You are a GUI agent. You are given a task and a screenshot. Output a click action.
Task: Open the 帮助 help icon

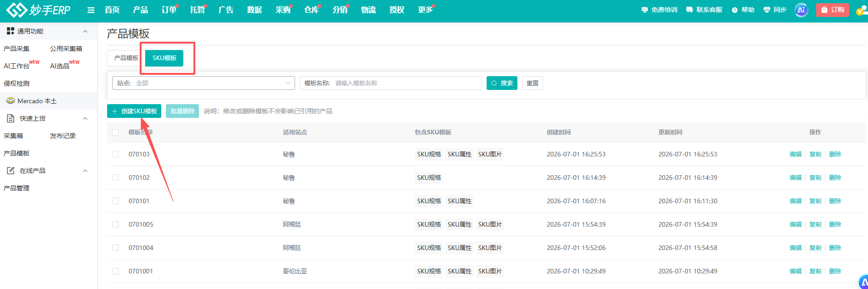735,10
